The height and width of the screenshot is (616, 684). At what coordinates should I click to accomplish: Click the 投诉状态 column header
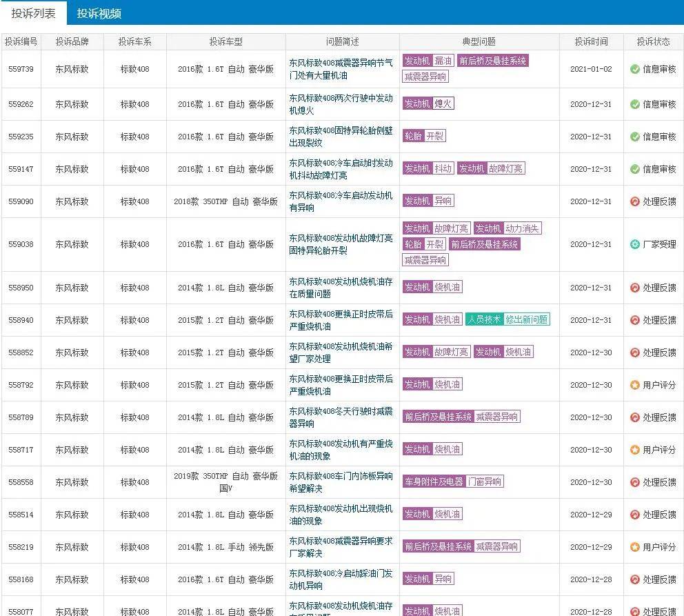click(x=654, y=42)
